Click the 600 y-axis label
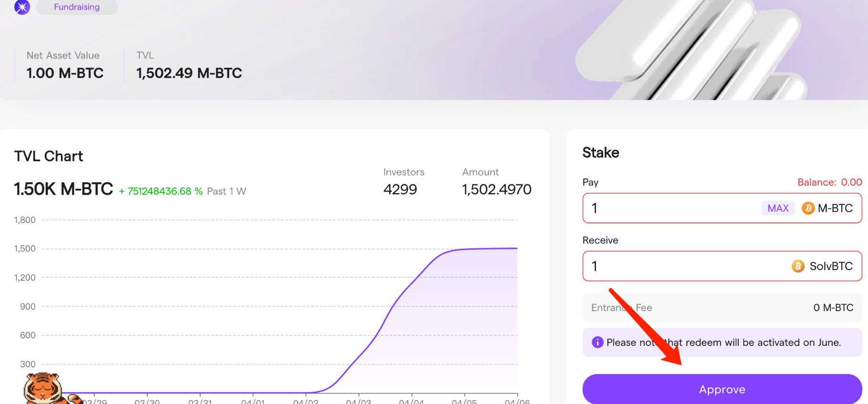The width and height of the screenshot is (868, 404). point(28,335)
